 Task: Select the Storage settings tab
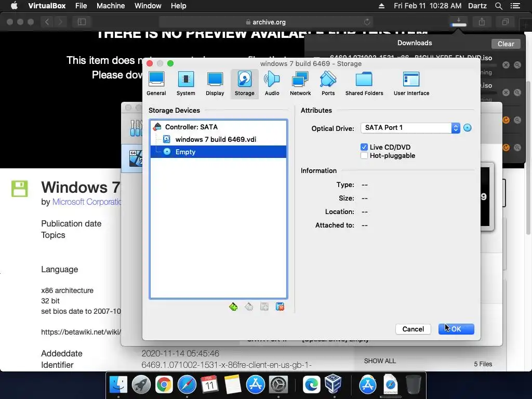[244, 84]
